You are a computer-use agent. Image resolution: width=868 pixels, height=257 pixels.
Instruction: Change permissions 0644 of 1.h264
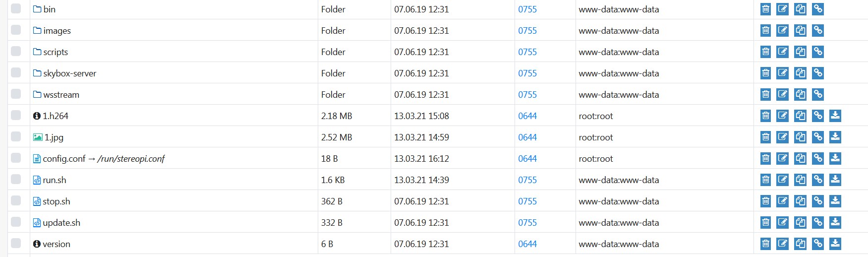[x=527, y=116]
